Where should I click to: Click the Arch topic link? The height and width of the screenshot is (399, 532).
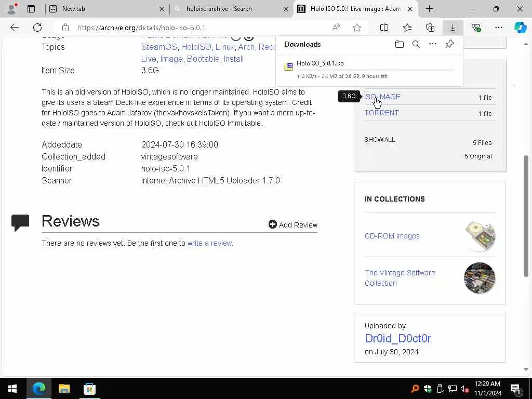[246, 47]
